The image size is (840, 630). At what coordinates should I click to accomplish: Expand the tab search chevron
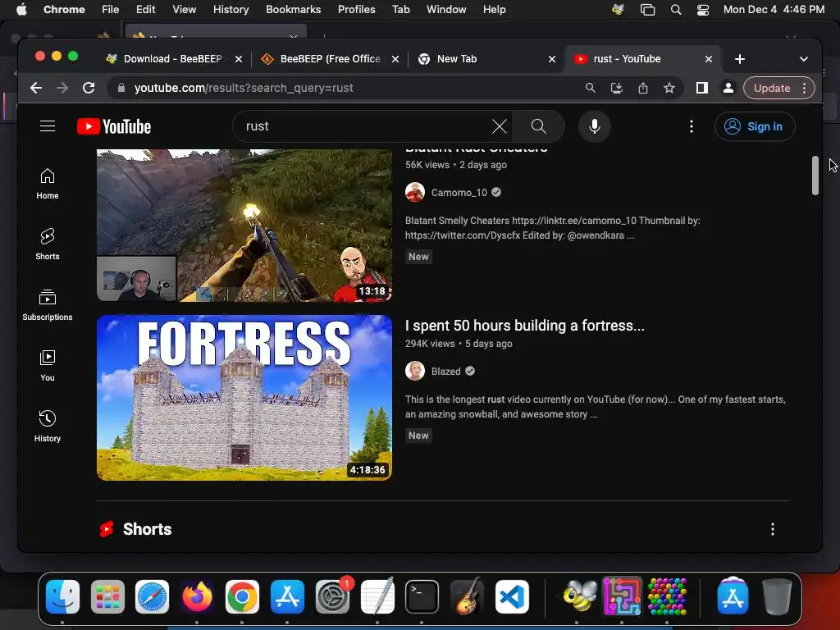pos(804,59)
